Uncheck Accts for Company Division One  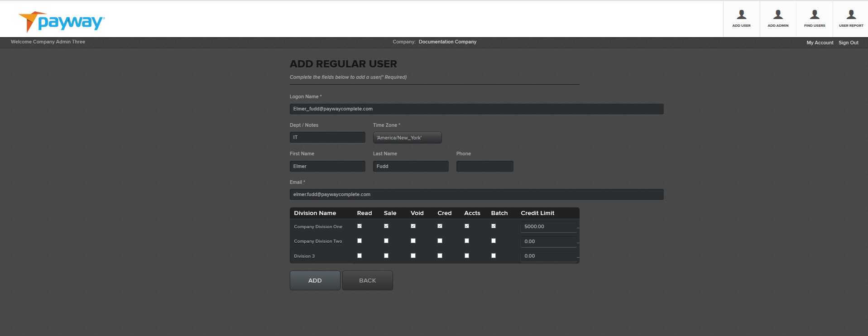tap(467, 226)
